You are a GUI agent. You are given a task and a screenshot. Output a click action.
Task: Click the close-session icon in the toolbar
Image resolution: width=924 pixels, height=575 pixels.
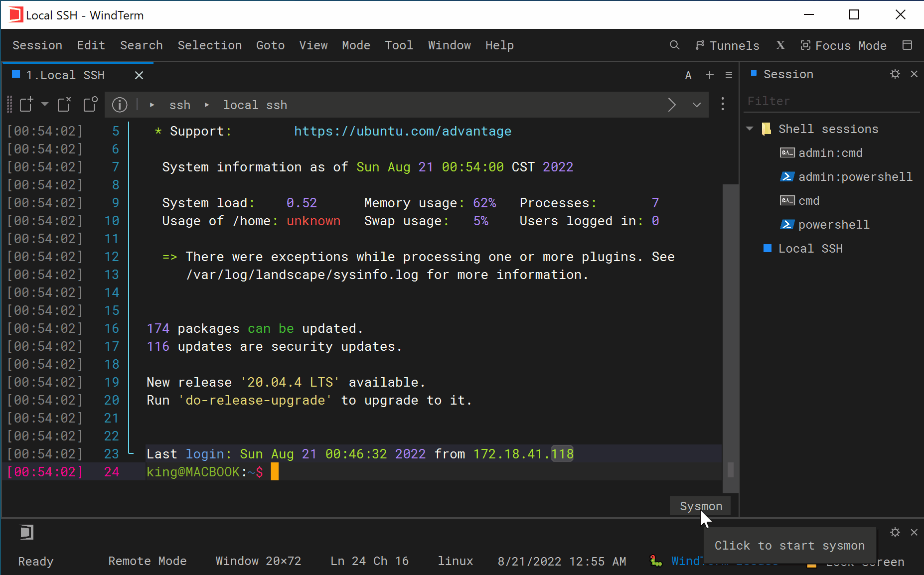pyautogui.click(x=64, y=105)
